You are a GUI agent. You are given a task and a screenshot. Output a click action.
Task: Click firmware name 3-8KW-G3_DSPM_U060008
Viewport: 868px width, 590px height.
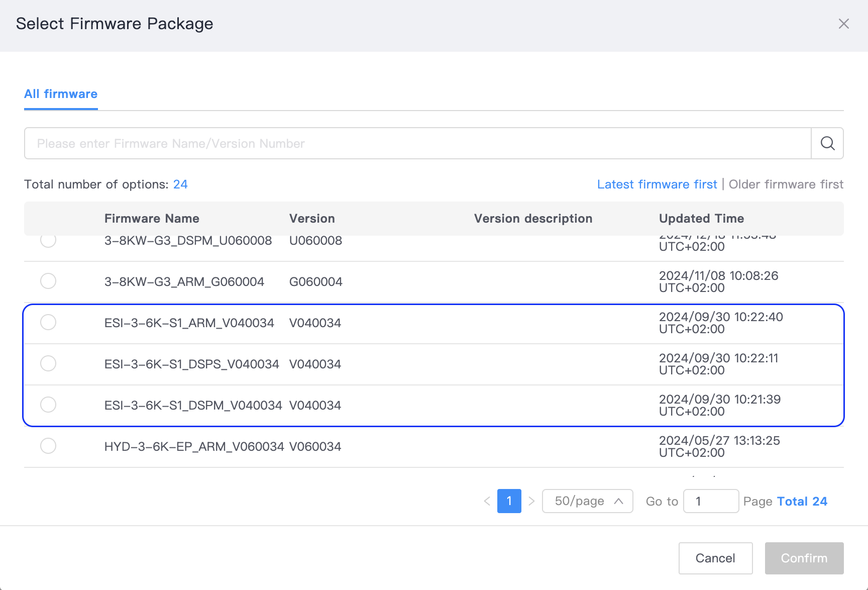click(x=188, y=241)
